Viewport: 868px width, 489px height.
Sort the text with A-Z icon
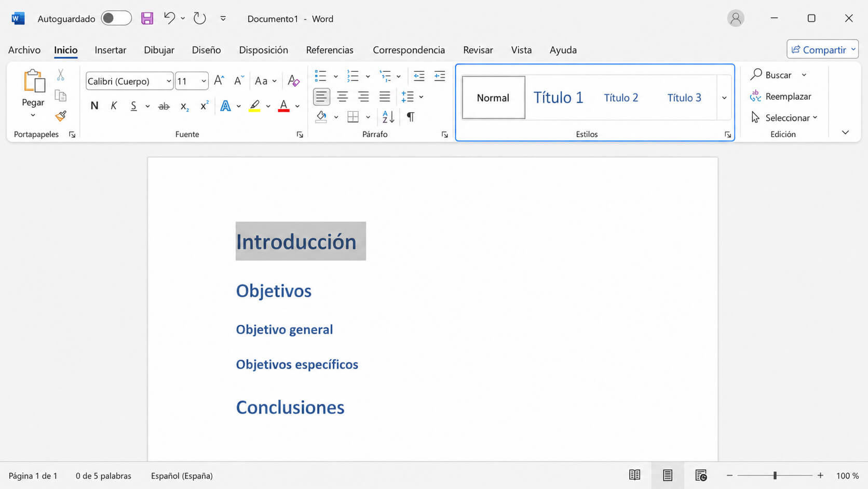(388, 117)
